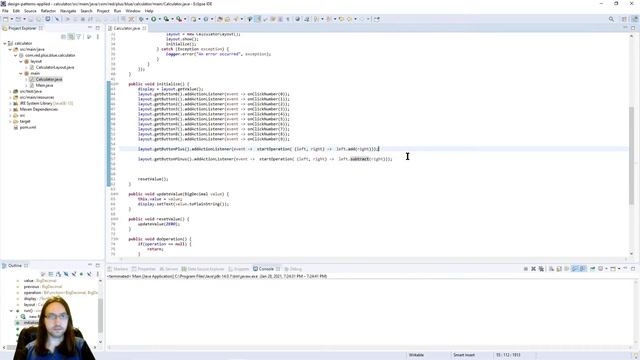
Task: Toggle Link with Editor in Project Explorer
Action: pyautogui.click(x=71, y=37)
